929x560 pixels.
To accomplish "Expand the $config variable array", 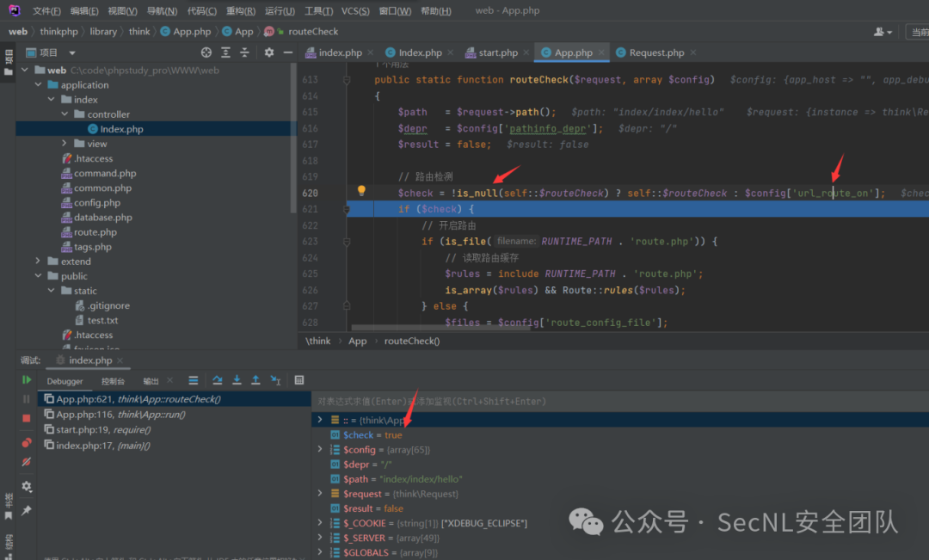I will click(320, 449).
